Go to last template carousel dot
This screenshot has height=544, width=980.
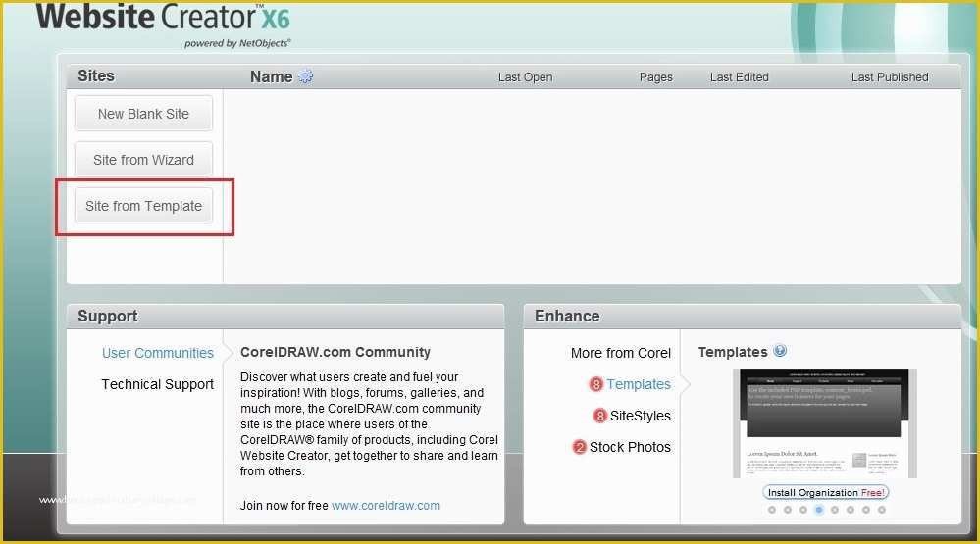881,510
